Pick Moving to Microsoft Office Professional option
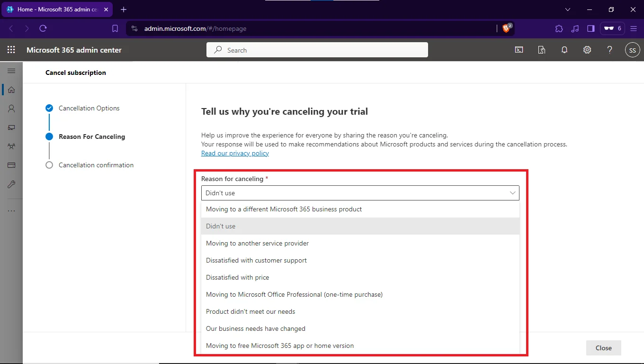The image size is (644, 364). pyautogui.click(x=360, y=294)
